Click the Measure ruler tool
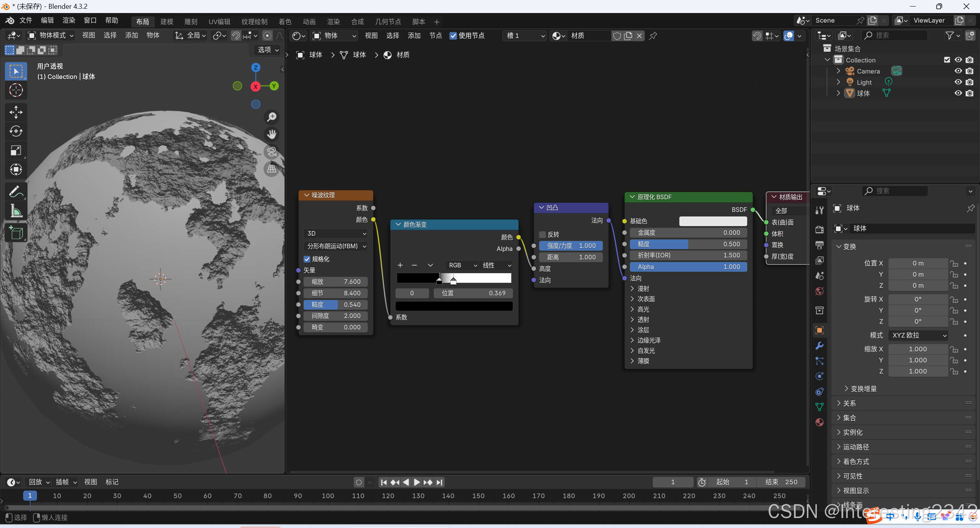 click(x=16, y=210)
